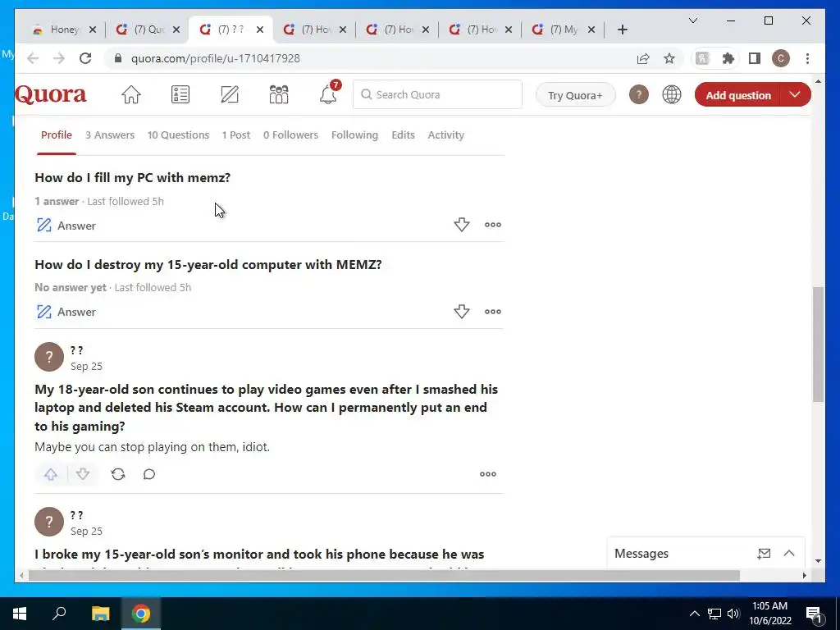Open Chrome three-dot menu

coord(807,58)
